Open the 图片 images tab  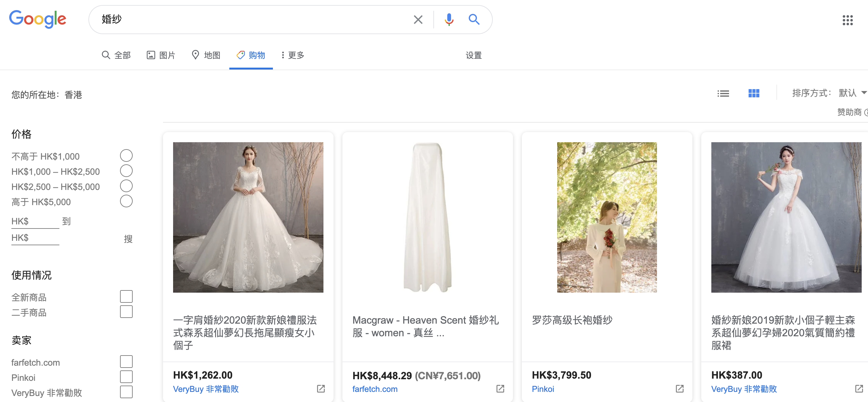pyautogui.click(x=161, y=55)
